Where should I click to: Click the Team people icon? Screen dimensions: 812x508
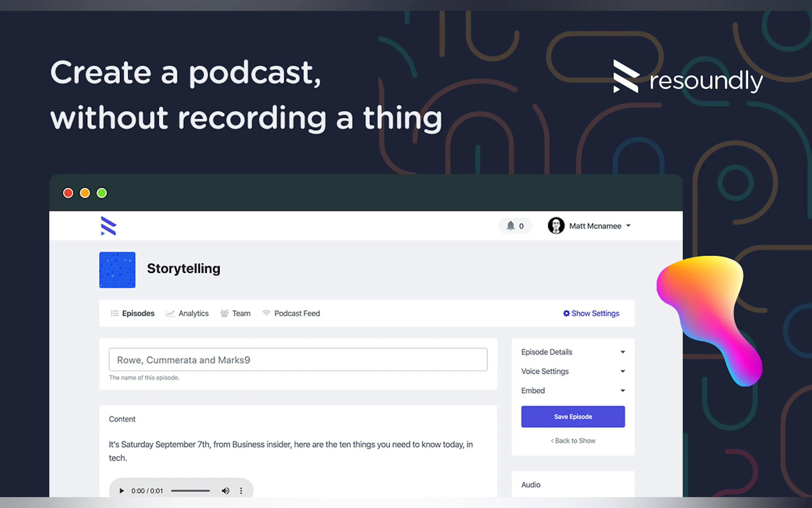click(224, 313)
